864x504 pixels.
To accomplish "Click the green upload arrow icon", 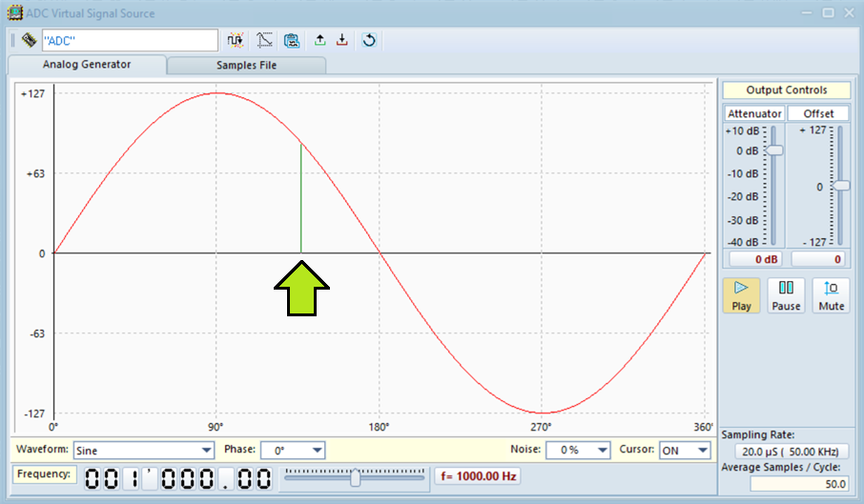I will pos(319,40).
